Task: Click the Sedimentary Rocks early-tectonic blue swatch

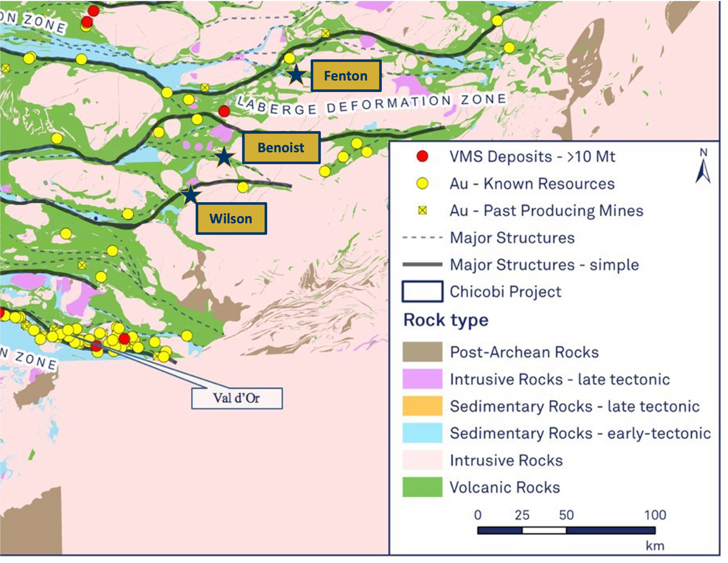Action: pos(422,433)
